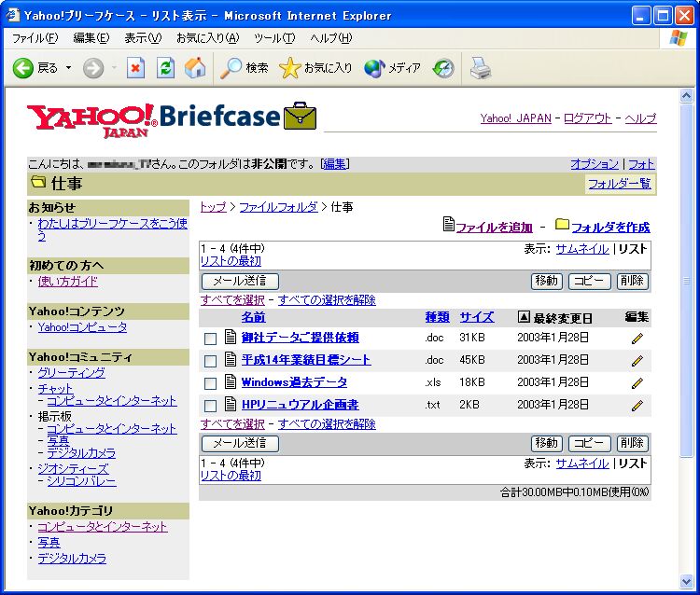Open the Back button dropdown arrow

68,68
